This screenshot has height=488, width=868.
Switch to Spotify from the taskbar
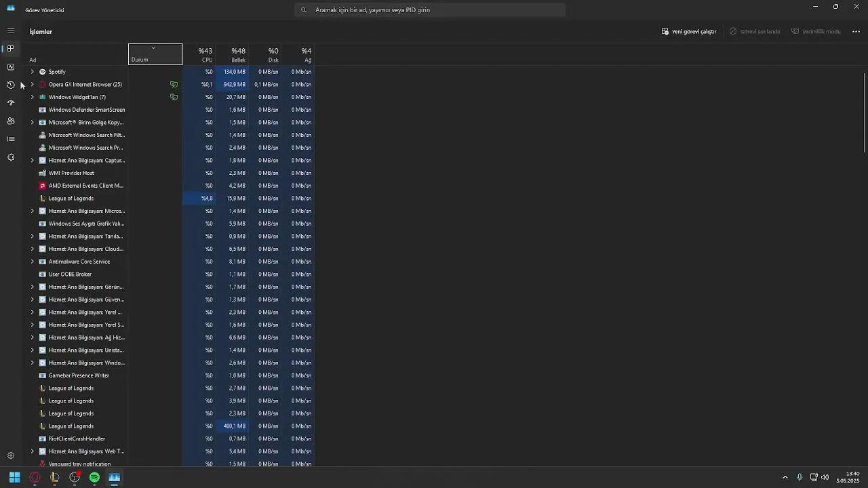tap(94, 477)
